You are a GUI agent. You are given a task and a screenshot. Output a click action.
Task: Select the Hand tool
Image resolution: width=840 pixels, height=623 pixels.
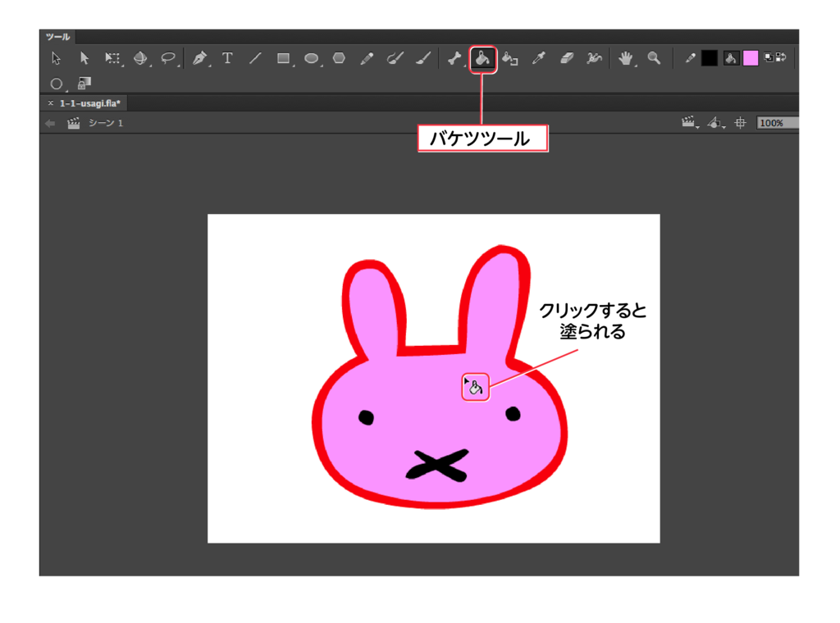[x=625, y=58]
